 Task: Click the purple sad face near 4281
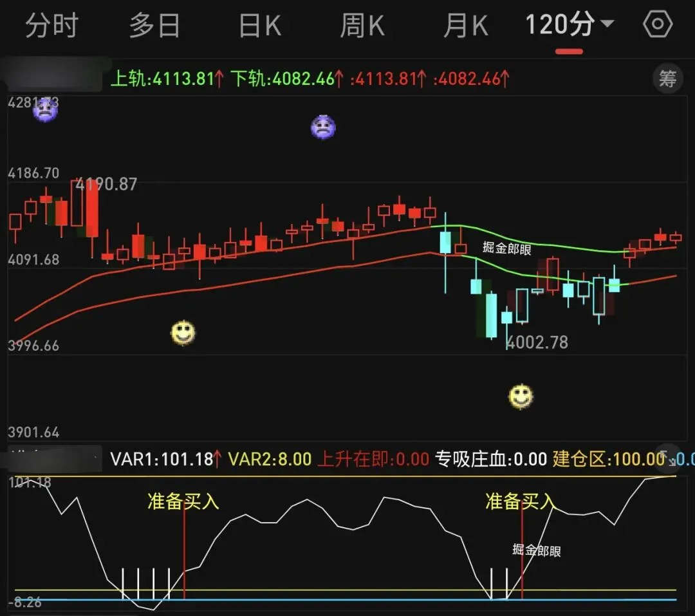click(x=45, y=109)
